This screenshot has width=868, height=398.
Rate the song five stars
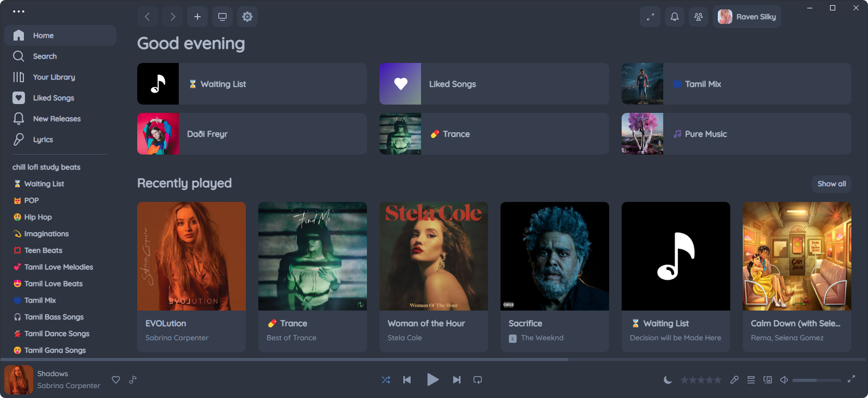click(718, 380)
